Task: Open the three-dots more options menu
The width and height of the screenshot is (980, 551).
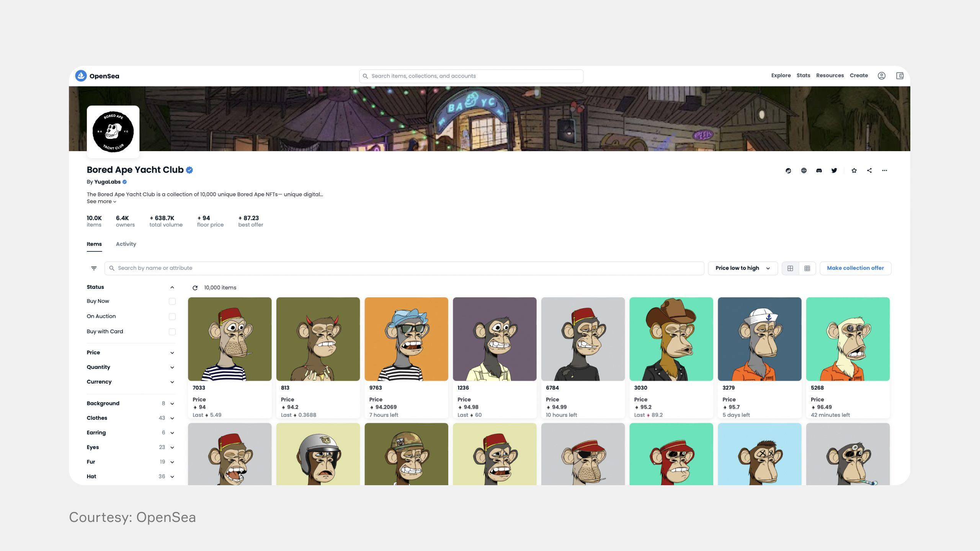Action: point(884,171)
